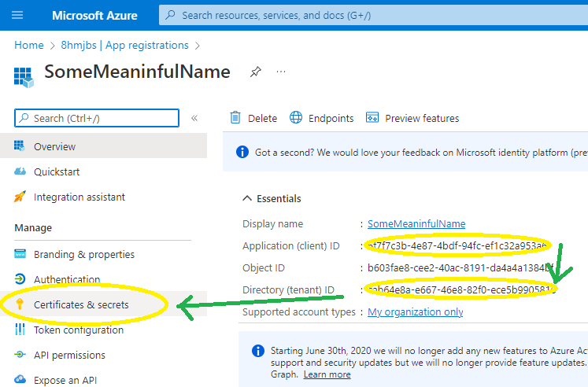Click the magnifier icon in the top search bar
Screen dimensions: 588x387
[170, 15]
